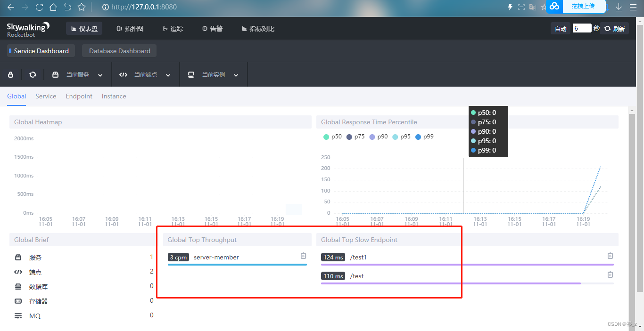Expand the 当前端点 endpoint selector
Image resolution: width=644 pixels, height=331 pixels.
(x=145, y=75)
